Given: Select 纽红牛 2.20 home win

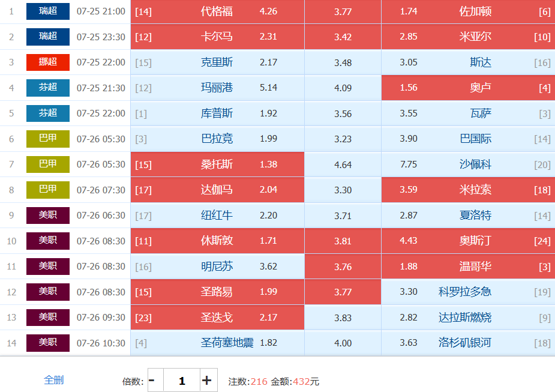Looking at the screenshot, I should [217, 216].
